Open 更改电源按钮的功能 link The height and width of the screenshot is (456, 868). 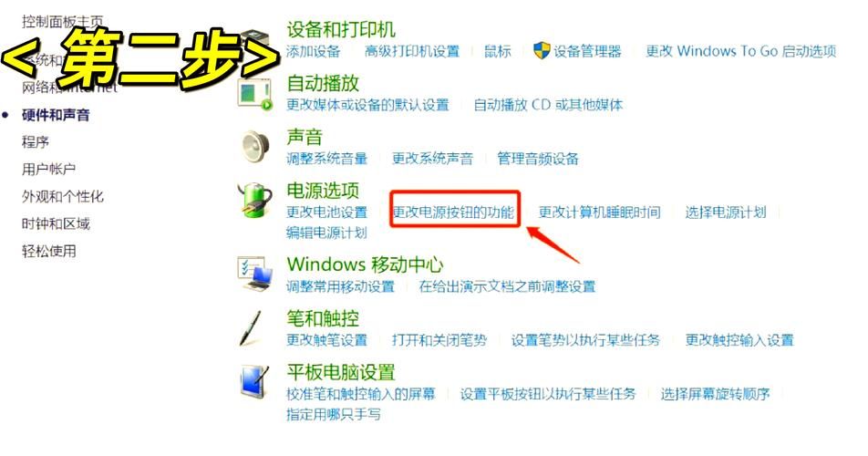point(453,212)
